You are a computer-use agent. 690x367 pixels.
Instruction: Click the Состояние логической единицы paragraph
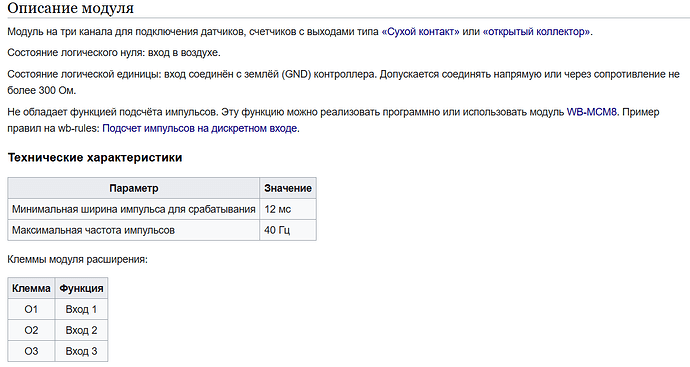pos(343,82)
